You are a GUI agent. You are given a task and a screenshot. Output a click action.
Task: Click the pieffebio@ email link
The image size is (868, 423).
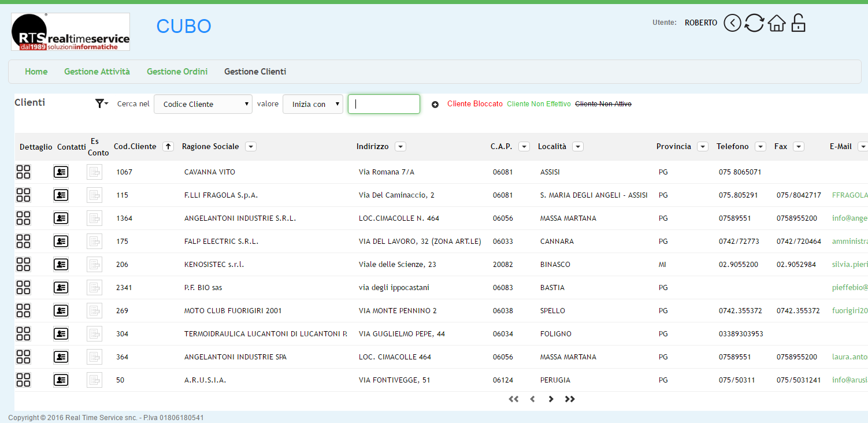point(850,288)
